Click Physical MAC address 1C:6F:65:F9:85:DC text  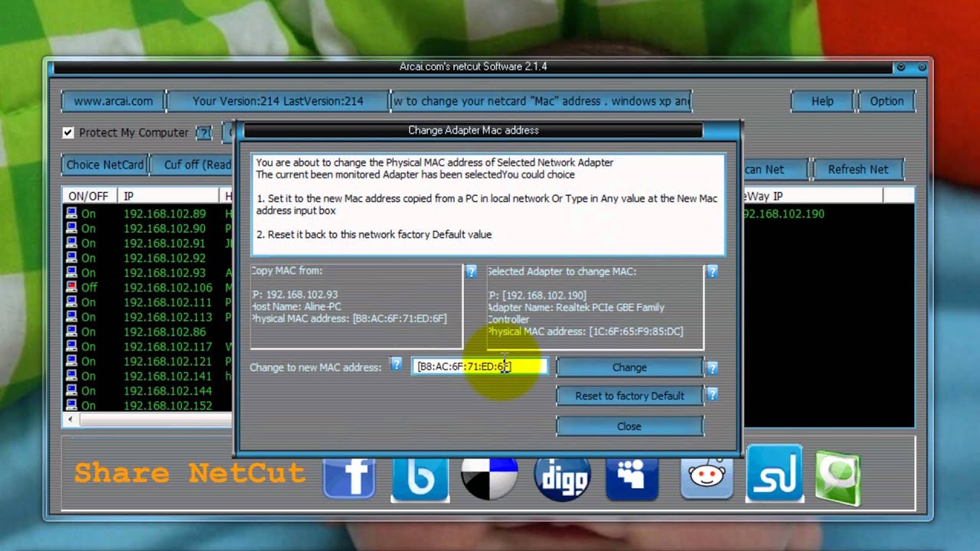[586, 331]
